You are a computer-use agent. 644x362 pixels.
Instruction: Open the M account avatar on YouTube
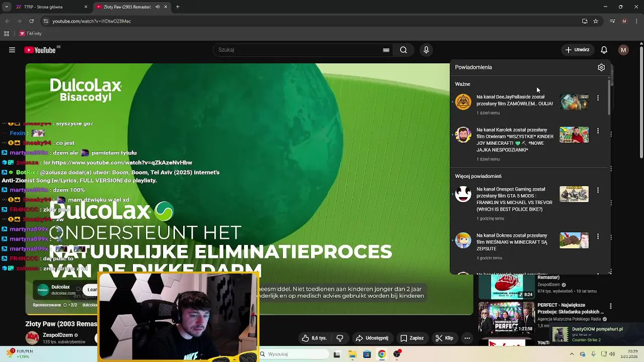click(623, 50)
